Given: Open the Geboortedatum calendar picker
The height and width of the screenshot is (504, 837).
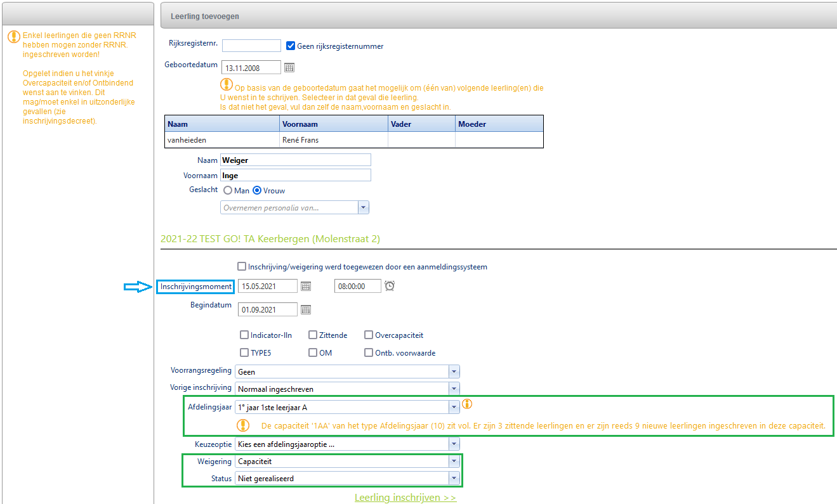Looking at the screenshot, I should [289, 68].
